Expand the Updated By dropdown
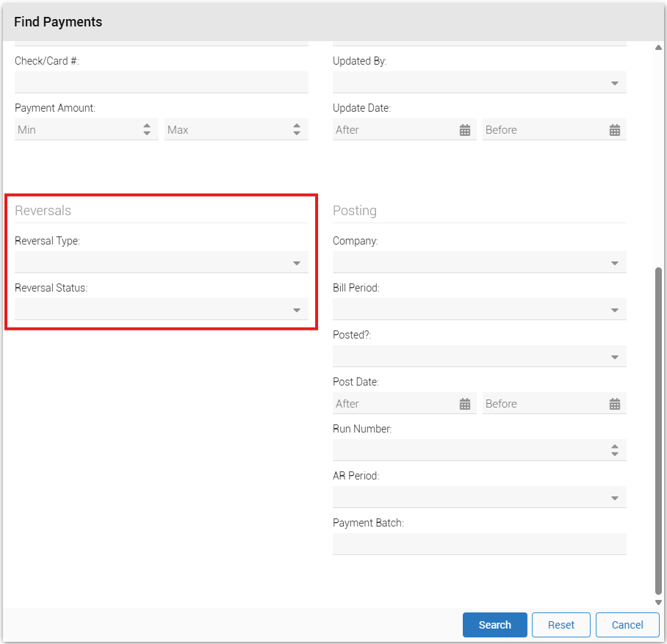The height and width of the screenshot is (644, 667). [615, 83]
